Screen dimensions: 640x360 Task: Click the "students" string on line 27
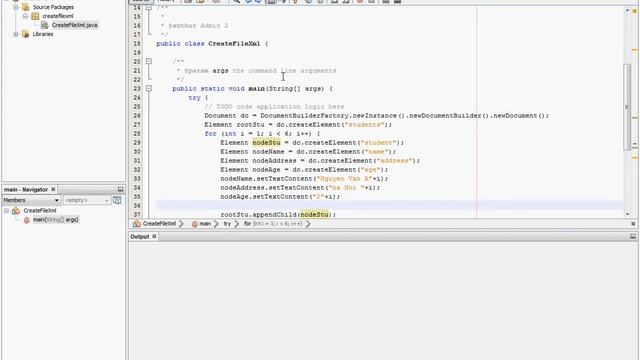364,124
